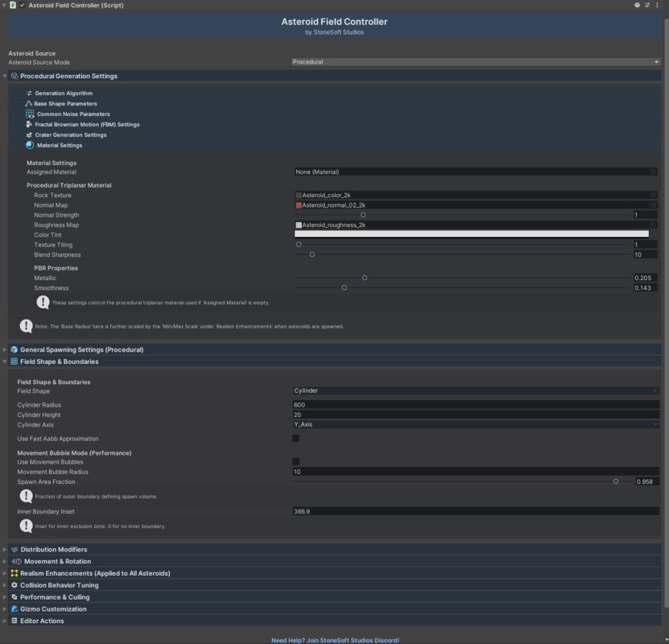The width and height of the screenshot is (669, 644).
Task: Open the Cylinder Axis dropdown
Action: [x=476, y=424]
